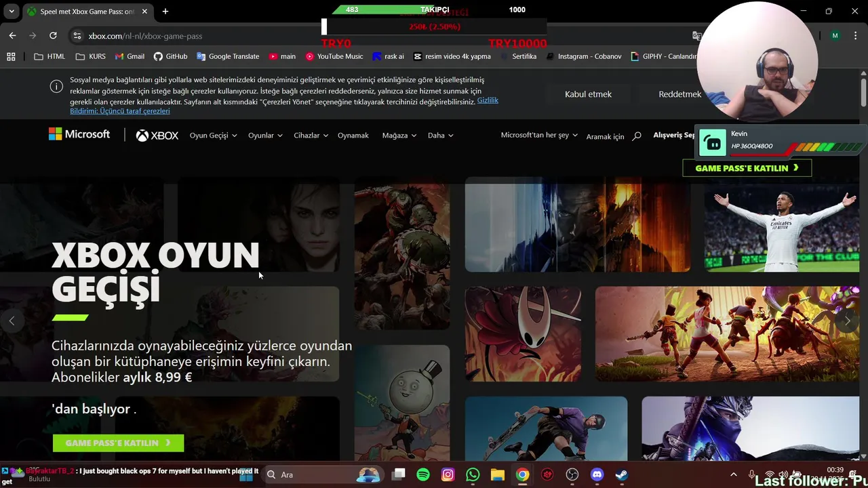Screen dimensions: 868x488
Task: Open the HTML bookmarks folder
Action: 50,56
